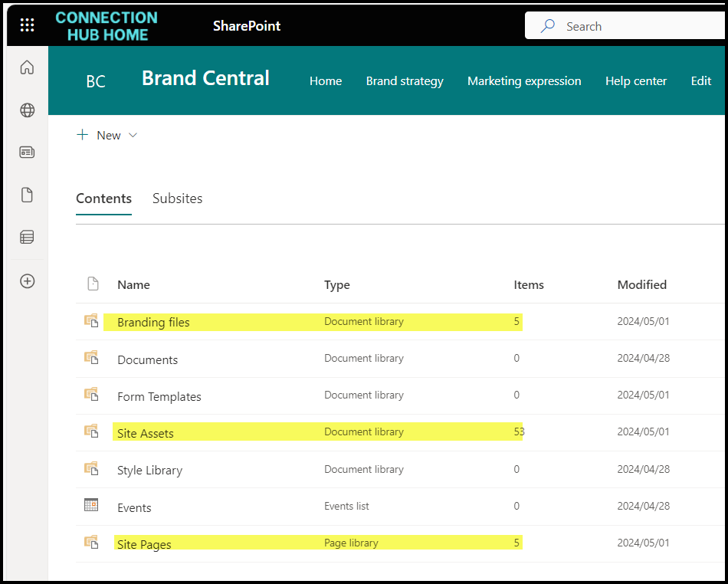Viewport: 728px width, 584px height.
Task: Click the document library icon beside Site Assets
Action: 90,430
